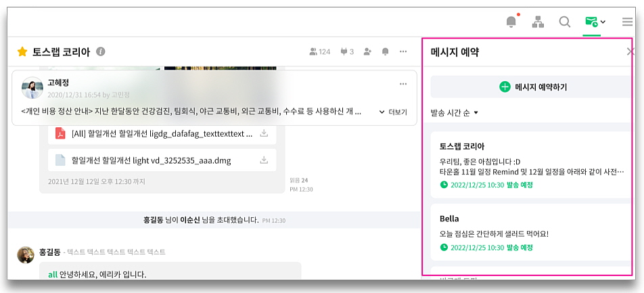The width and height of the screenshot is (644, 293).
Task: Toggle the room notification bell
Action: (386, 51)
